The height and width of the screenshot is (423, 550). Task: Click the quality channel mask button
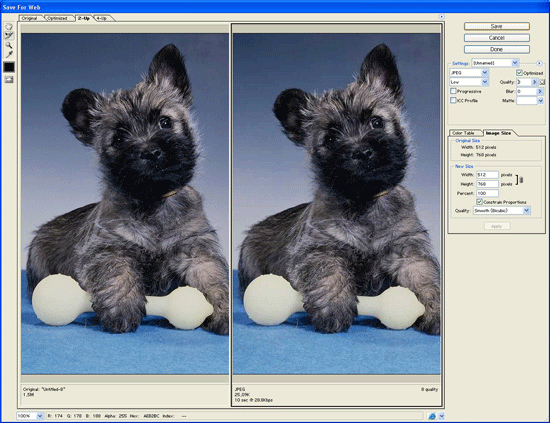pyautogui.click(x=542, y=82)
